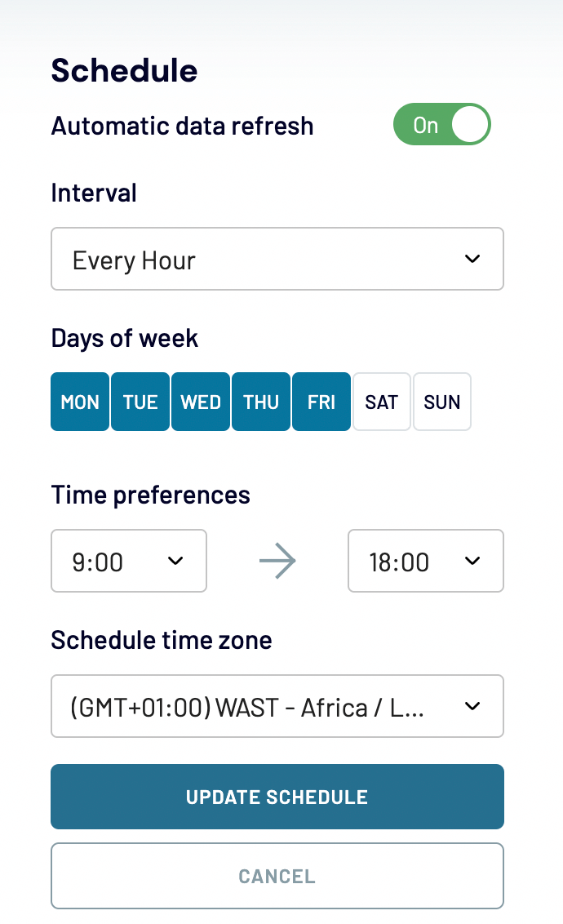The width and height of the screenshot is (563, 924).
Task: Click the chevron on start time selector
Action: [175, 561]
